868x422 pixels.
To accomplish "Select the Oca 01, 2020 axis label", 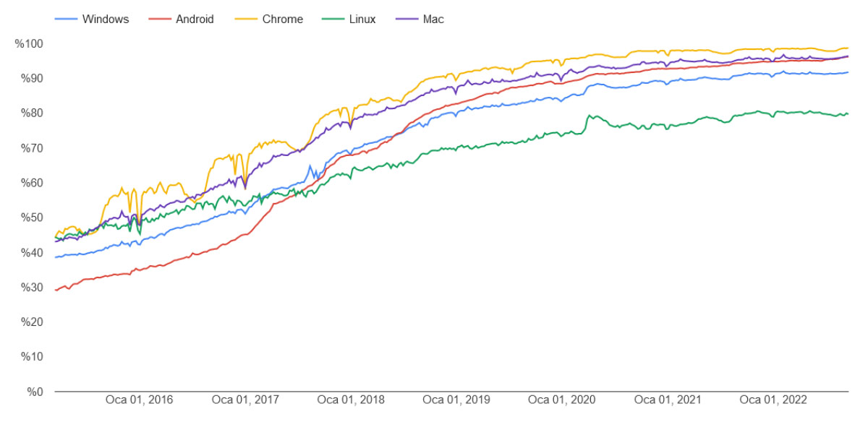I will pos(562,400).
